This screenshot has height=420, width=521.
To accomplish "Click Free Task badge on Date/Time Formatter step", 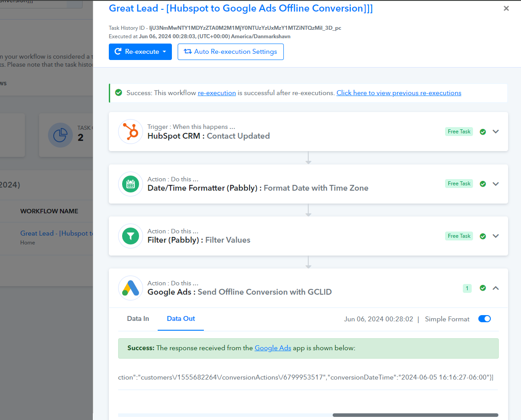I will point(459,184).
